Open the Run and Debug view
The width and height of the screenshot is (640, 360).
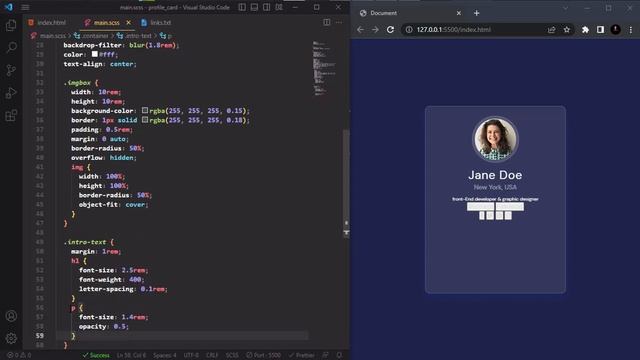coord(11,93)
